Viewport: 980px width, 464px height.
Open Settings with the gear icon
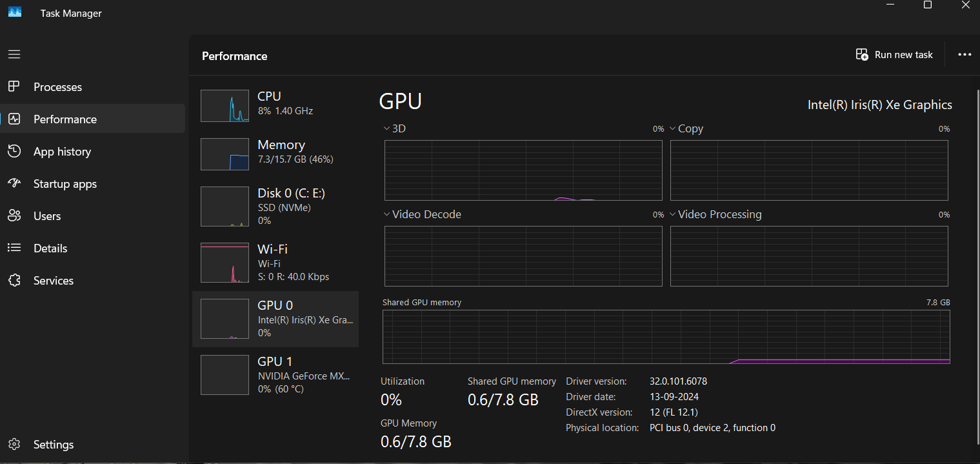(x=14, y=444)
